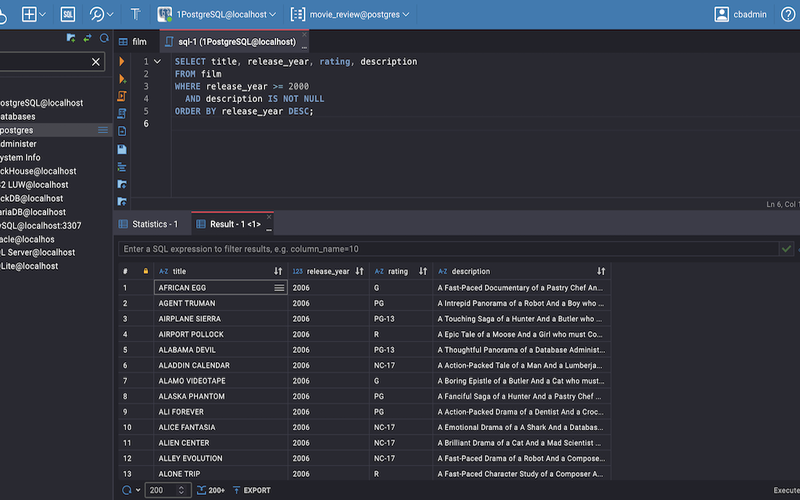Select Oracle@localhost connection in navigator
This screenshot has width=800, height=500.
point(28,239)
